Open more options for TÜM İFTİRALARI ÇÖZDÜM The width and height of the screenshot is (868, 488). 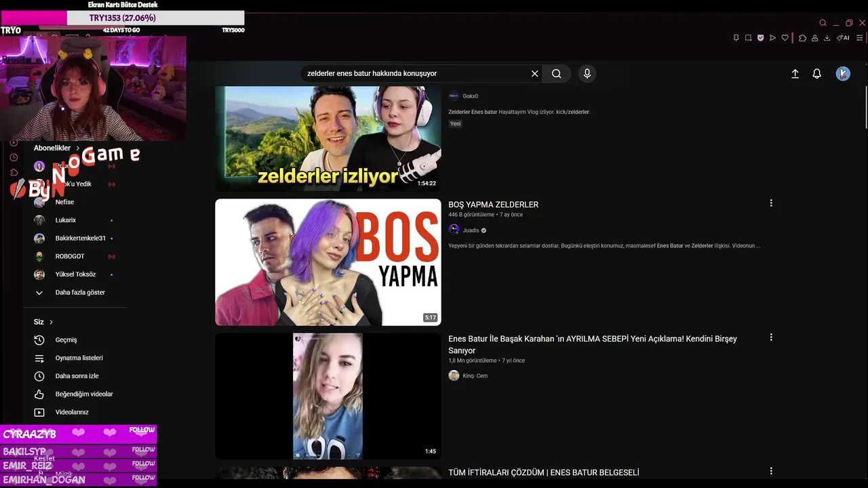coord(771,471)
